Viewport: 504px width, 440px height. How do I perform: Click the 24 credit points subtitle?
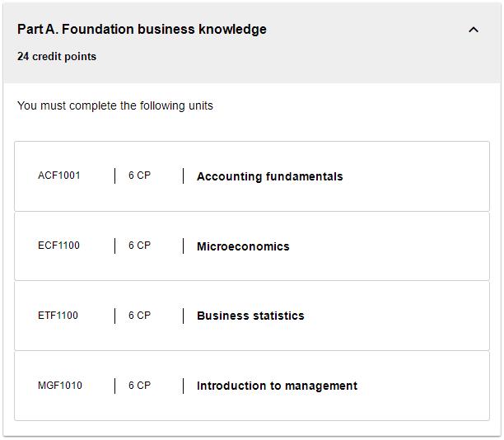57,57
